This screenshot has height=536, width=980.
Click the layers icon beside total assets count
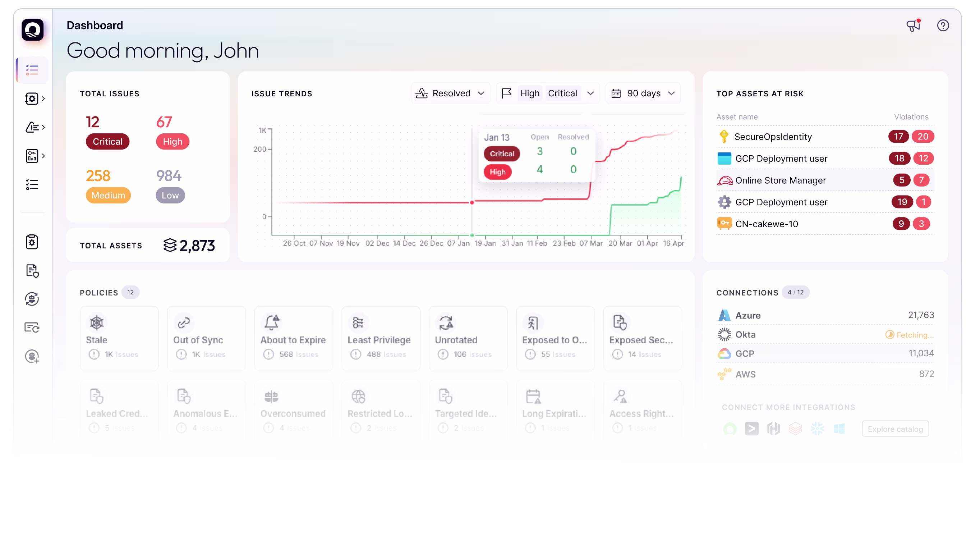click(170, 245)
